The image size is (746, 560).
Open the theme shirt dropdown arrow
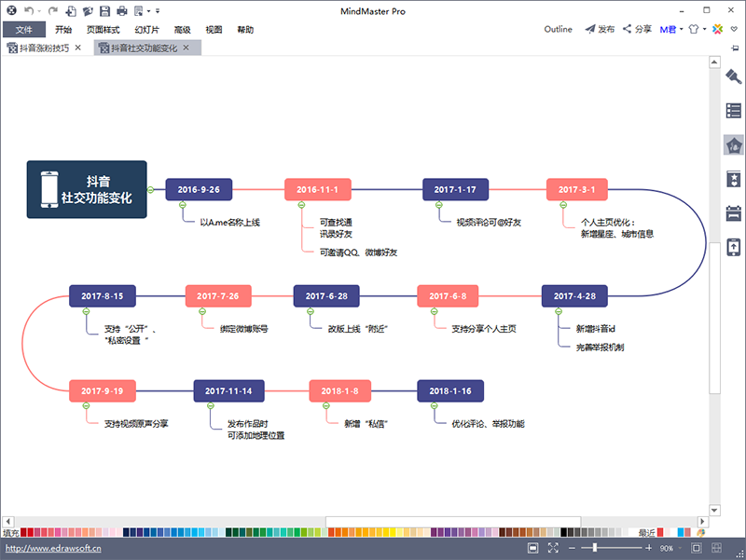[705, 29]
